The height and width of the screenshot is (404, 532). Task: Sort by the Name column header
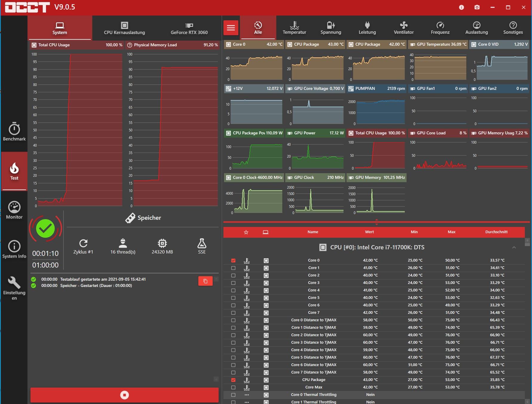click(x=313, y=232)
